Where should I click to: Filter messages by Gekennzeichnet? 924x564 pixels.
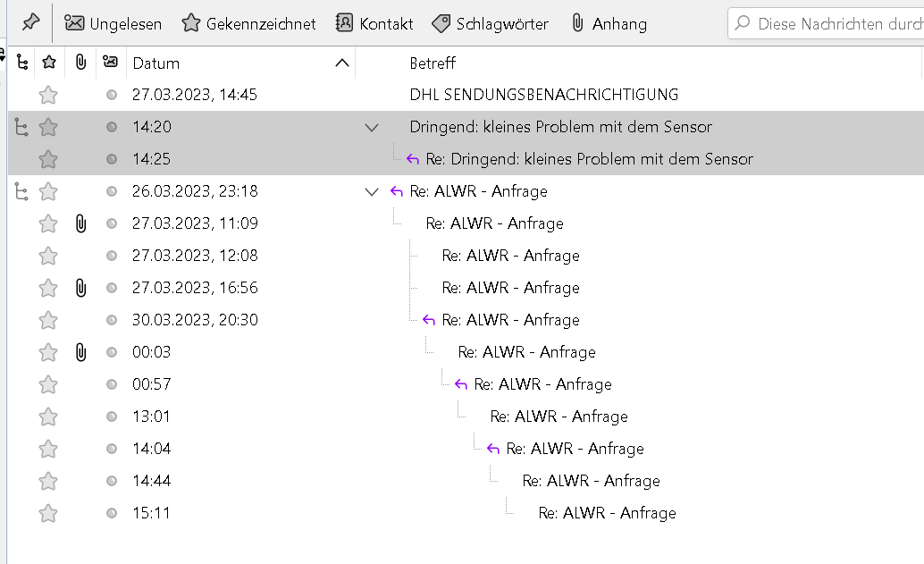[x=248, y=24]
